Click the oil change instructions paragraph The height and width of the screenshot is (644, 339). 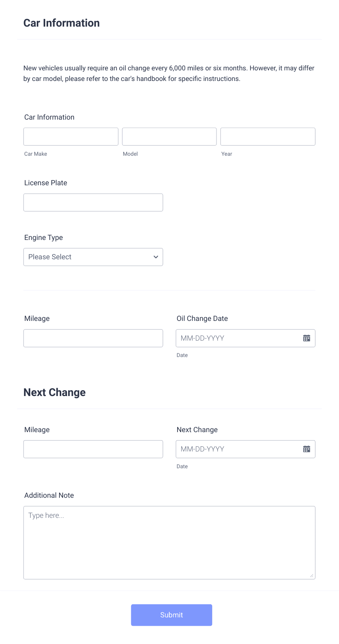pyautogui.click(x=169, y=73)
